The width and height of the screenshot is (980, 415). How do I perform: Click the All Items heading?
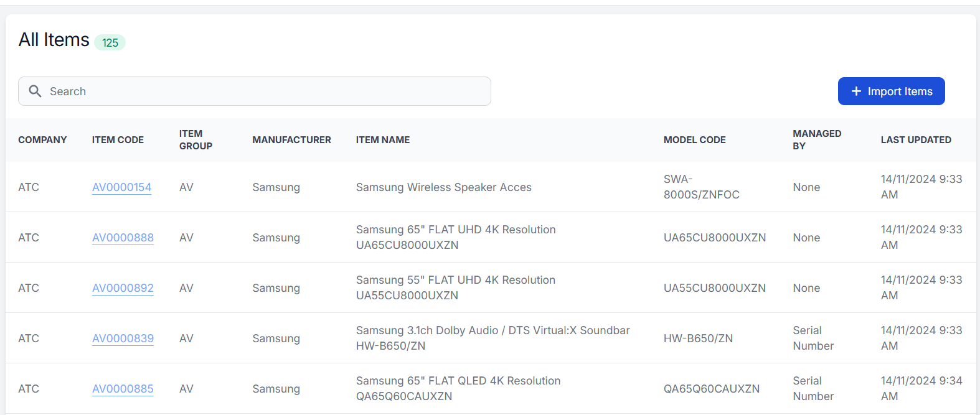coord(54,40)
